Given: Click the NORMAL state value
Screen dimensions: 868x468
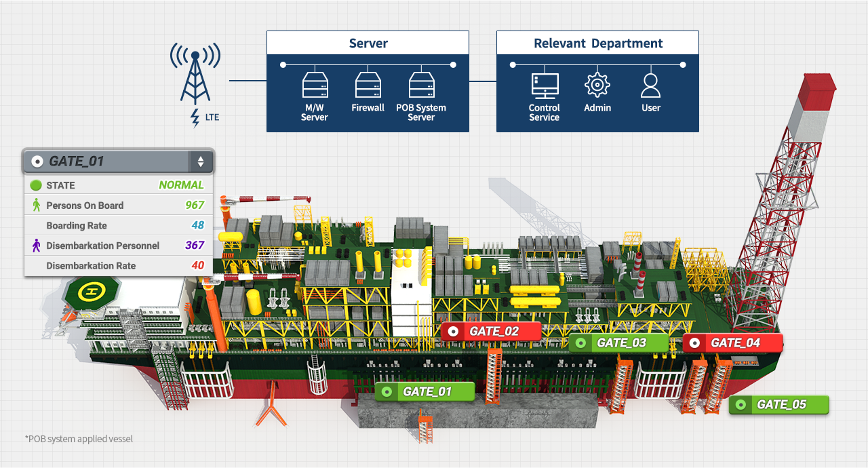Looking at the screenshot, I should (181, 185).
